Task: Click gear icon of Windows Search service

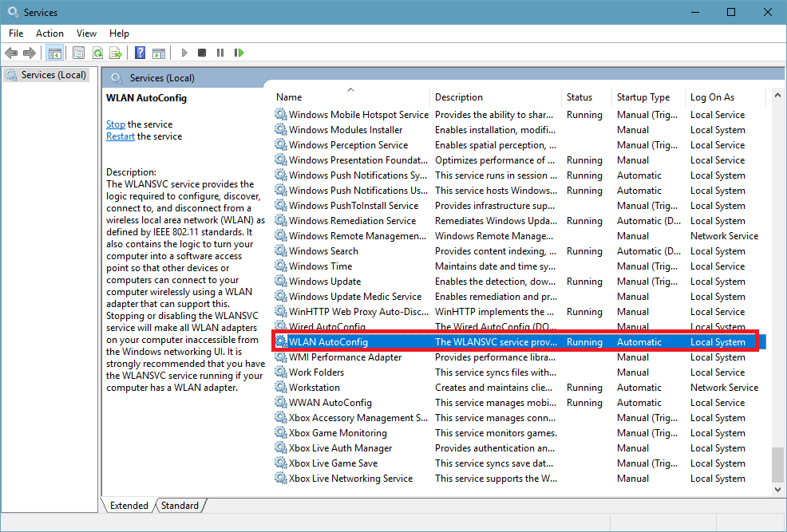Action: pos(281,250)
